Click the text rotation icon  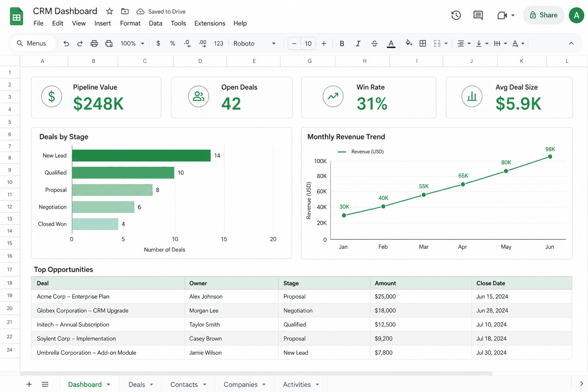pyautogui.click(x=515, y=44)
